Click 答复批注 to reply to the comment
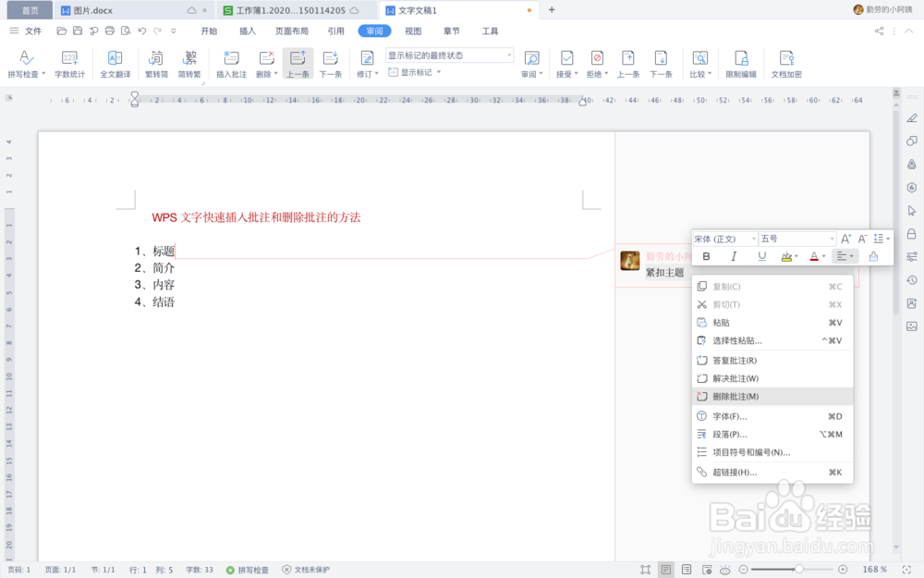 click(733, 361)
